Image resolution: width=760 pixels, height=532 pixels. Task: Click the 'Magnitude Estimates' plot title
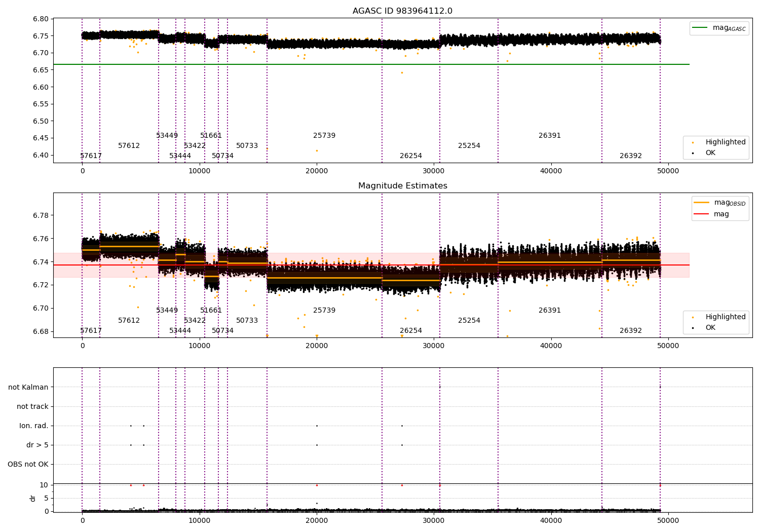pos(402,186)
